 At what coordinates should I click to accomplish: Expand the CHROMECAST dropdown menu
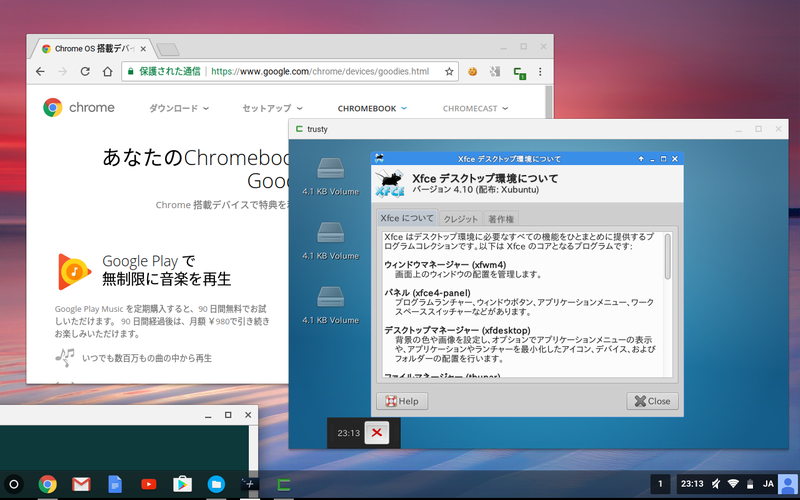[x=476, y=108]
